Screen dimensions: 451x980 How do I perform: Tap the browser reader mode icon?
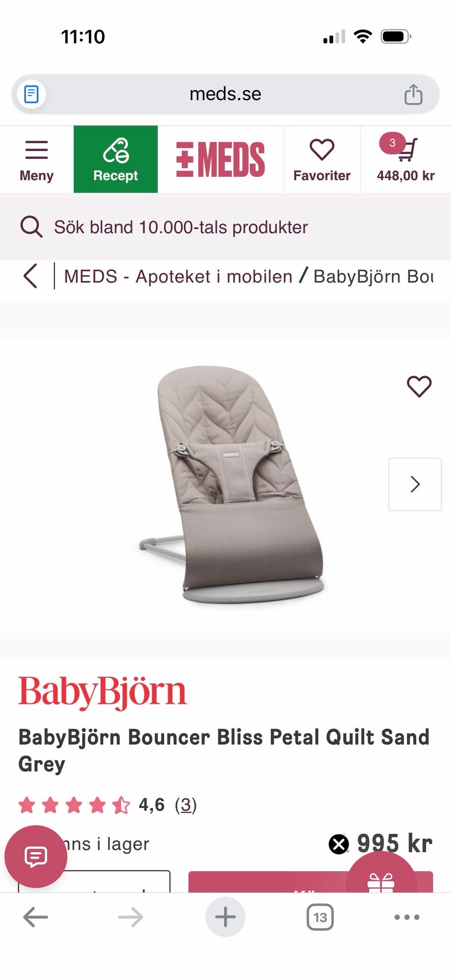[31, 94]
